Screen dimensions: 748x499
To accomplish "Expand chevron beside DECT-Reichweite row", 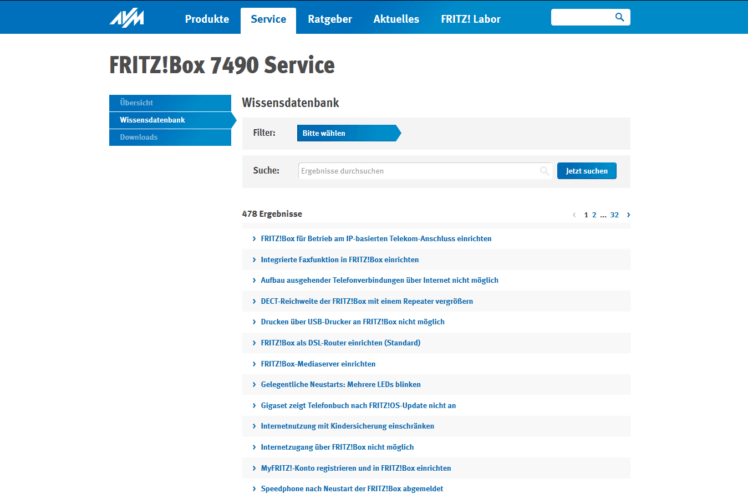I will click(x=254, y=301).
